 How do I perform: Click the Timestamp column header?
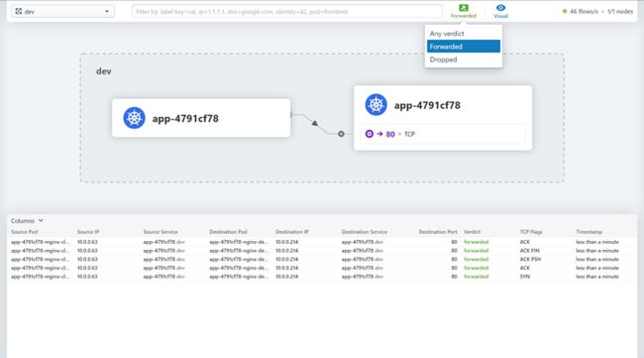[x=589, y=232]
